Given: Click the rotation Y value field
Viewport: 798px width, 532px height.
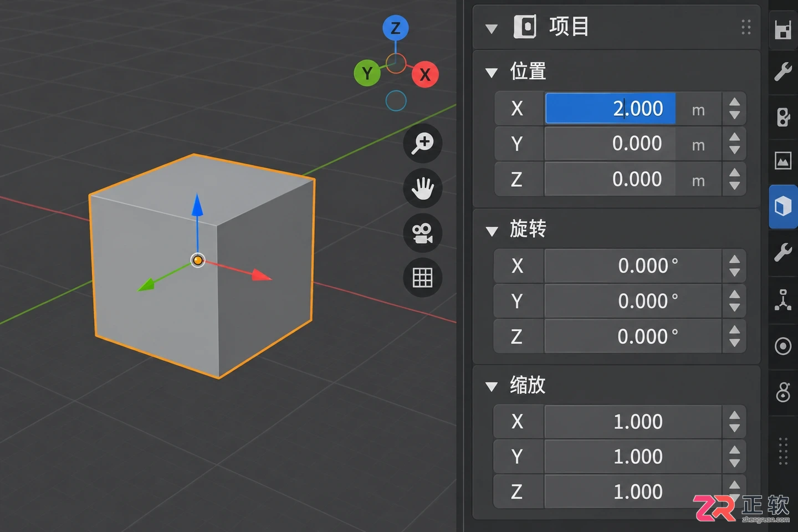Looking at the screenshot, I should (633, 301).
